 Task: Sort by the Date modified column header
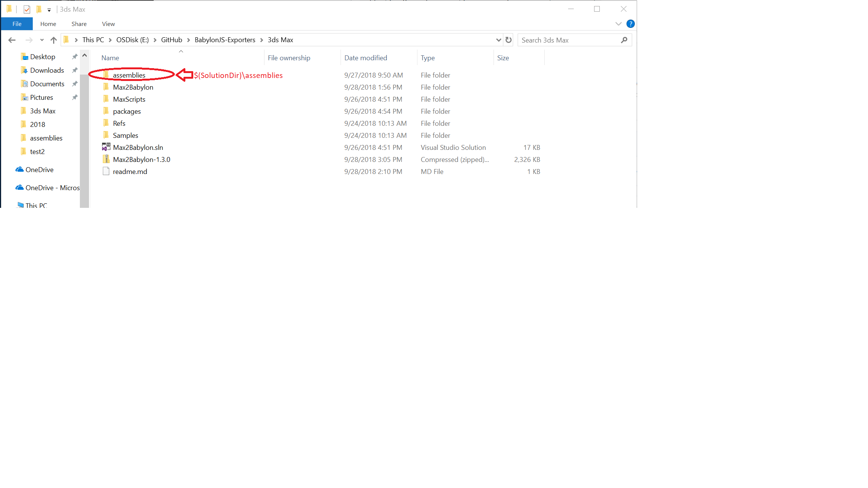[x=365, y=58]
